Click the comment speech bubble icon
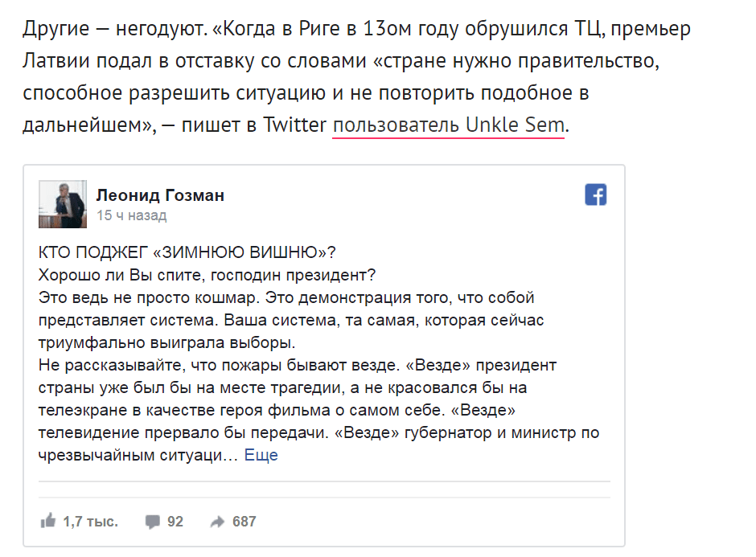 (x=152, y=522)
